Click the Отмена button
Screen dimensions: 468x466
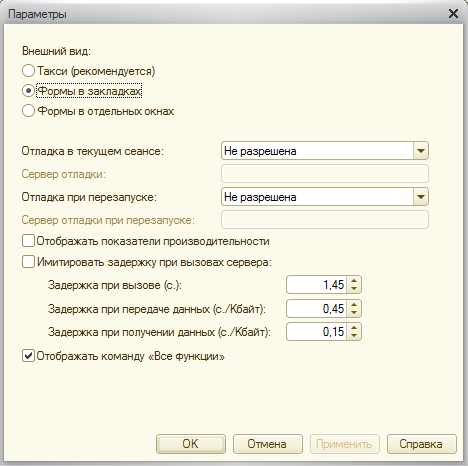point(268,444)
